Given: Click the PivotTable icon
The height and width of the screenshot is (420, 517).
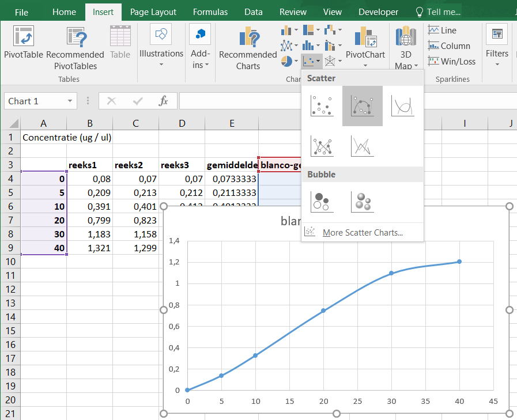Looking at the screenshot, I should (x=22, y=37).
